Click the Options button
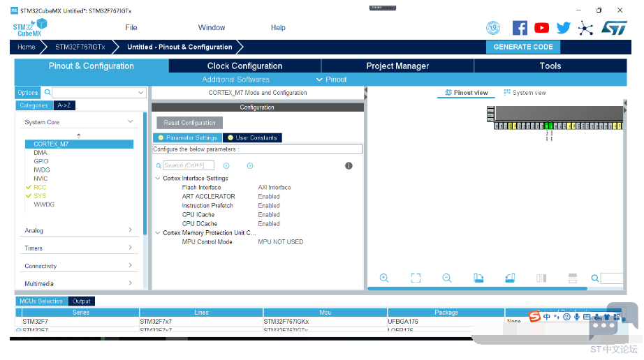This screenshot has height=360, width=644. (28, 93)
